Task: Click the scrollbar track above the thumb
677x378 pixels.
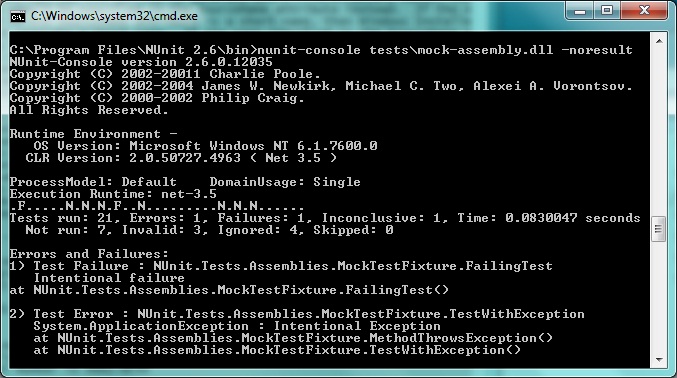Action: point(659,133)
